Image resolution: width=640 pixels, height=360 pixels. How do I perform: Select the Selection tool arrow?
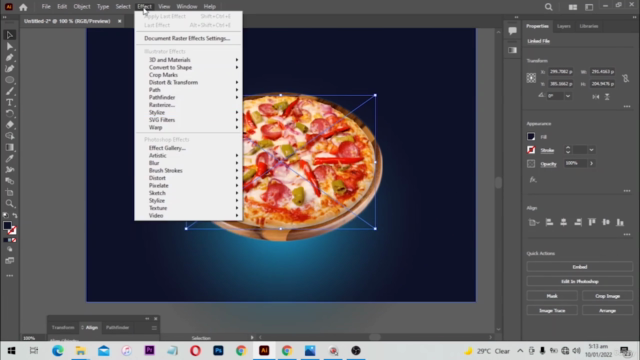pos(9,35)
